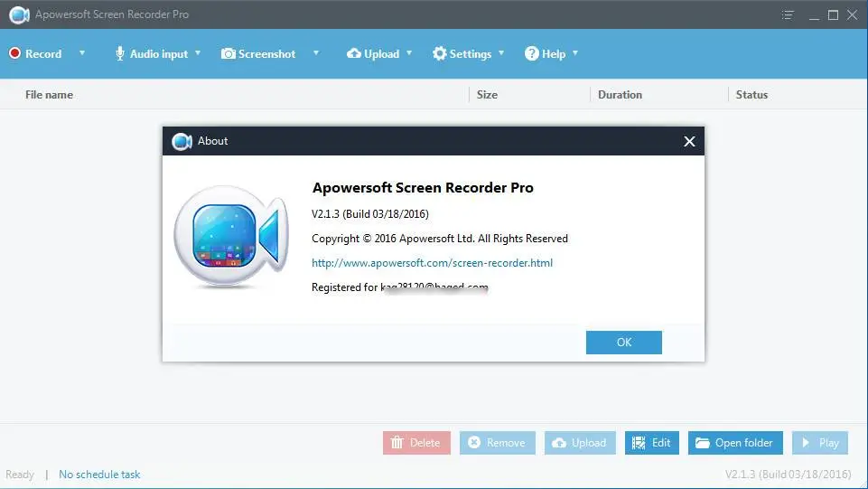Viewport: 868px width, 489px height.
Task: Sort by the File name column header
Action: (49, 95)
